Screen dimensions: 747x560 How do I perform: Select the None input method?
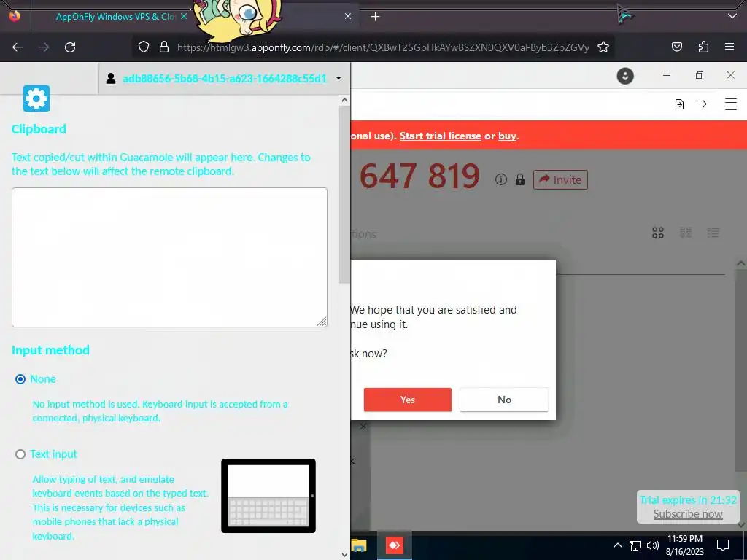[20, 379]
